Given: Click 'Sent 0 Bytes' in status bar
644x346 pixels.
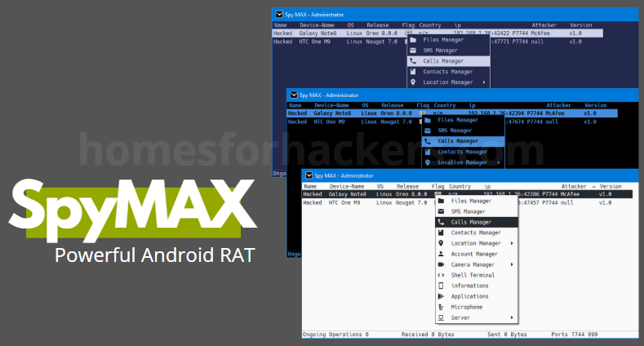Looking at the screenshot, I should 507,335.
